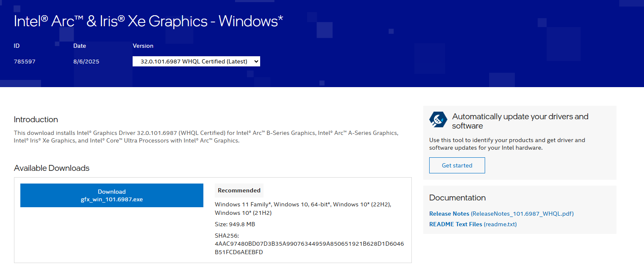Viewport: 644px width, 266px height.
Task: Open the README Text Files link
Action: (x=473, y=224)
